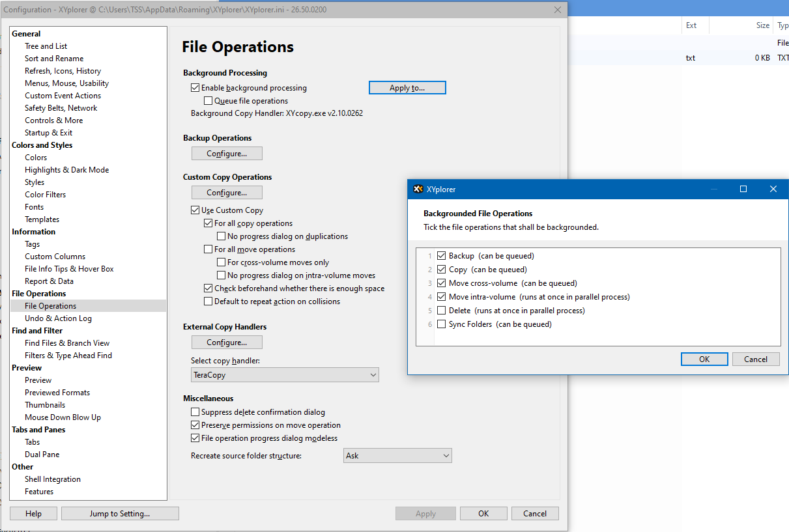Select Tree and List category
Image resolution: width=789 pixels, height=532 pixels.
[x=46, y=46]
